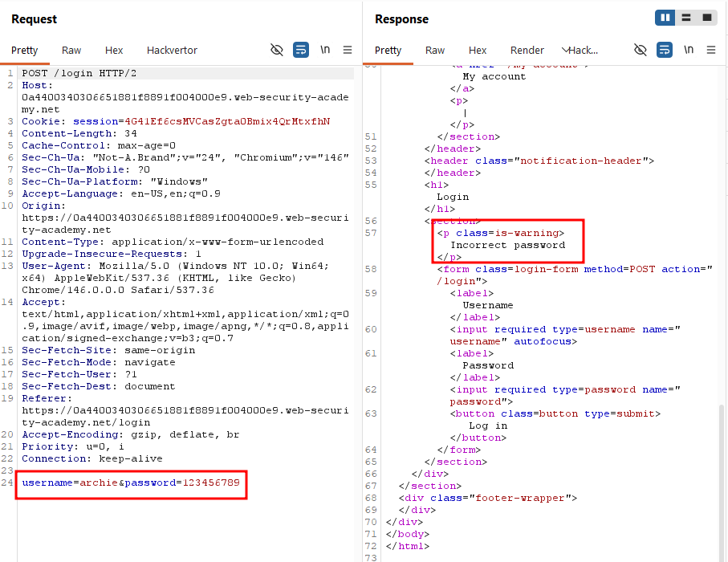Select the side-by-side layout icon
Screen dimensions: 728x562
665,18
